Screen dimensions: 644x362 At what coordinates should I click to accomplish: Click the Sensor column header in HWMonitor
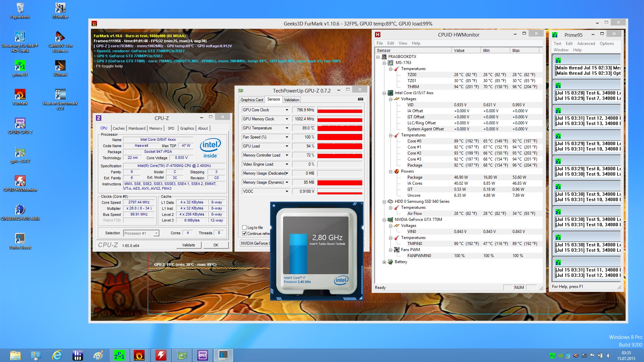[413, 51]
